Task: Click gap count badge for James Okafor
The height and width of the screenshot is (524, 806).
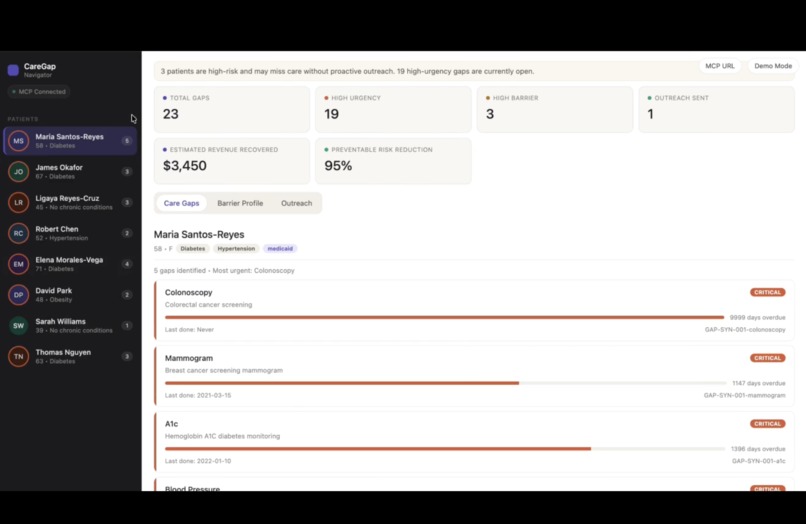Action: [x=127, y=172]
